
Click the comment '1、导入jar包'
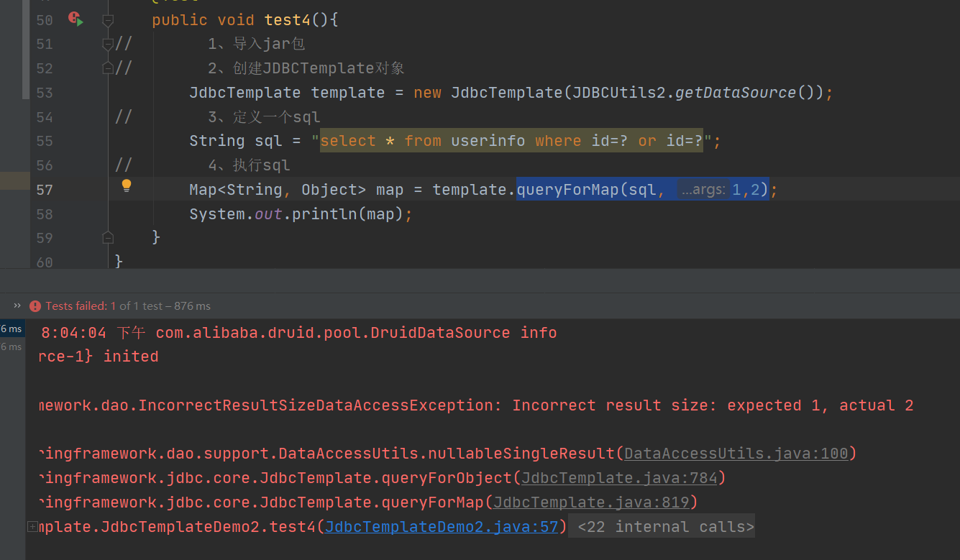(257, 45)
